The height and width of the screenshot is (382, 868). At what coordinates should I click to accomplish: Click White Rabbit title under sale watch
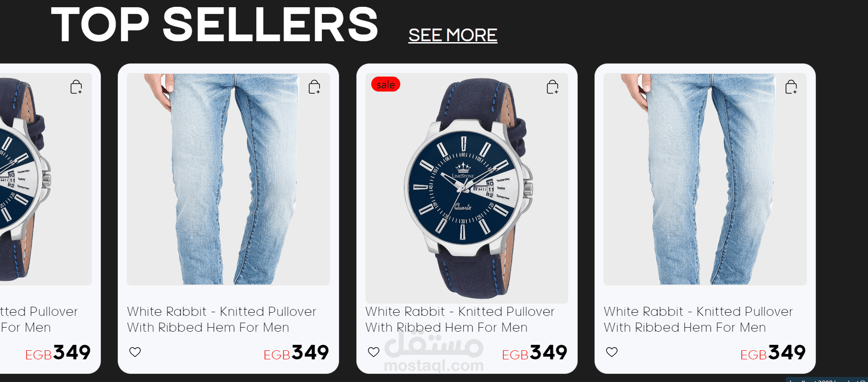click(460, 319)
